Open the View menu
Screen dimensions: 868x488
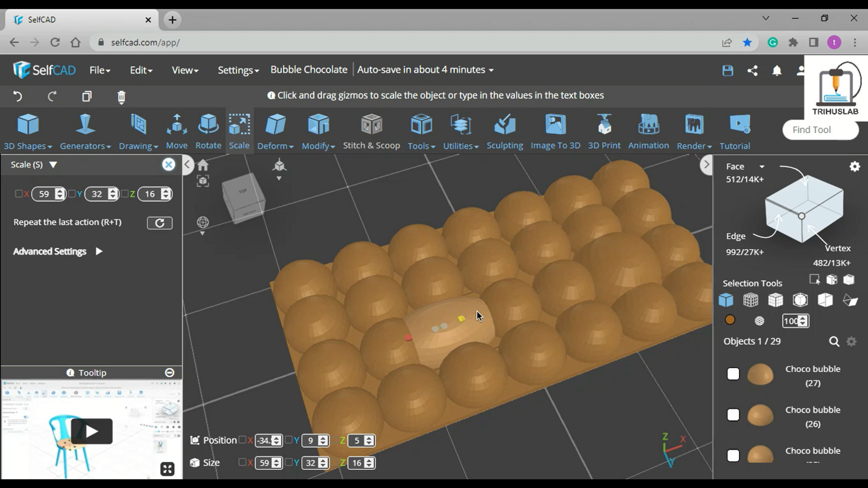[x=185, y=70]
